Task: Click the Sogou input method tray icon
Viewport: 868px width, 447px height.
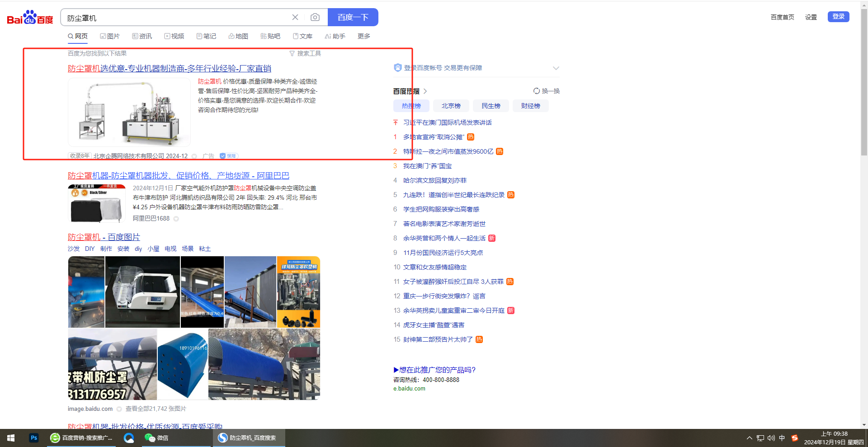Action: click(795, 438)
